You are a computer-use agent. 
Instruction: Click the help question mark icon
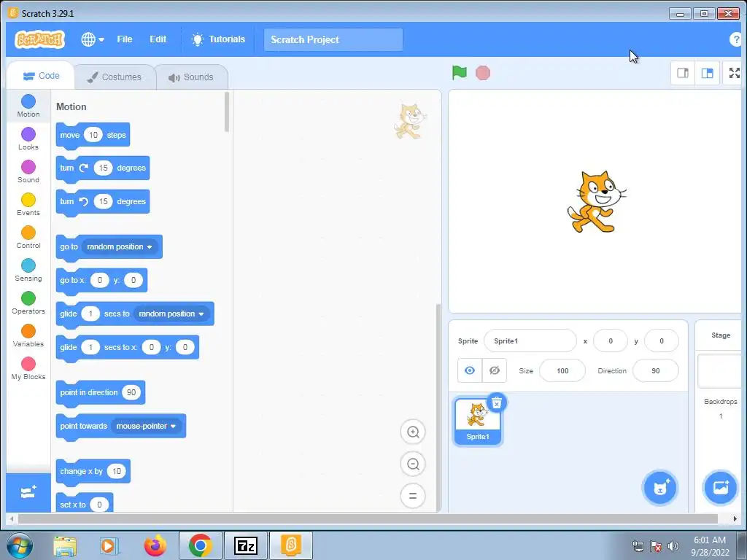735,39
